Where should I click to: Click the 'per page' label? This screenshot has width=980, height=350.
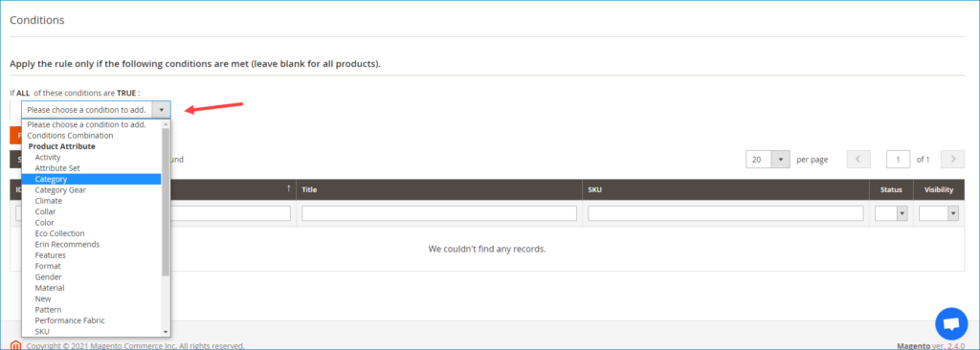(x=812, y=160)
